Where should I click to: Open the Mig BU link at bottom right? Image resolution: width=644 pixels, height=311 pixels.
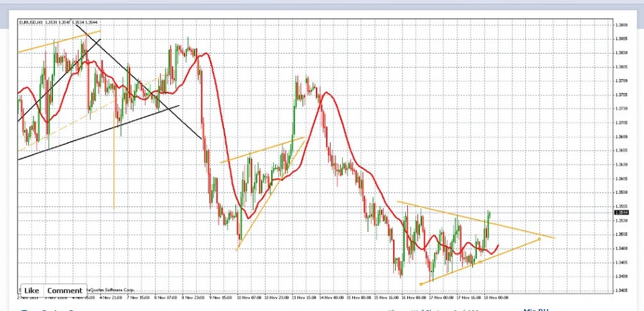[537, 309]
